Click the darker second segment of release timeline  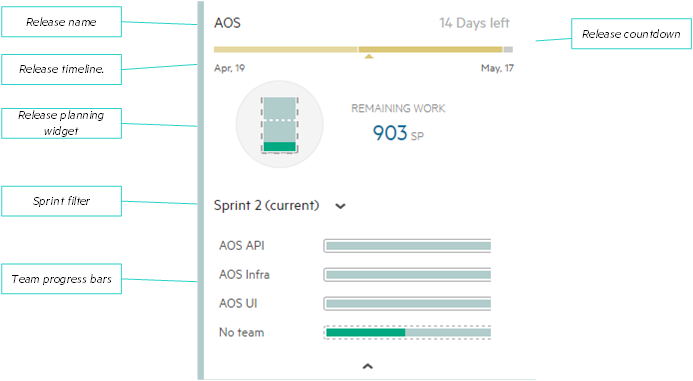click(x=430, y=50)
